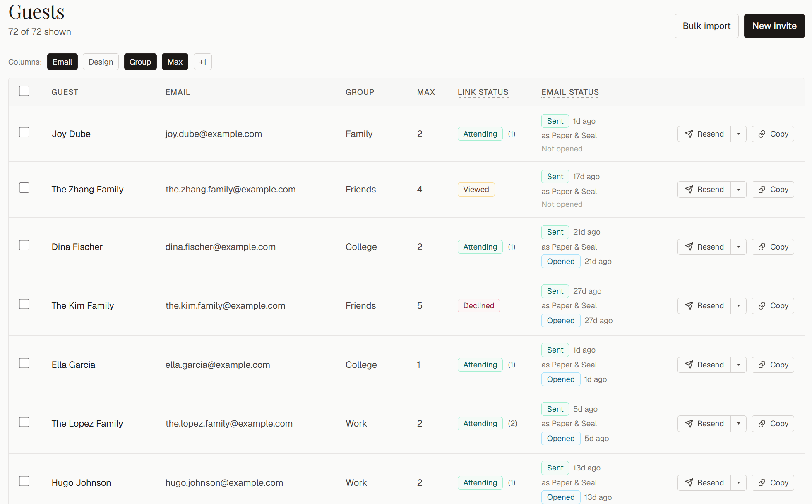812x504 pixels.
Task: Click the MAX column header
Action: click(426, 92)
